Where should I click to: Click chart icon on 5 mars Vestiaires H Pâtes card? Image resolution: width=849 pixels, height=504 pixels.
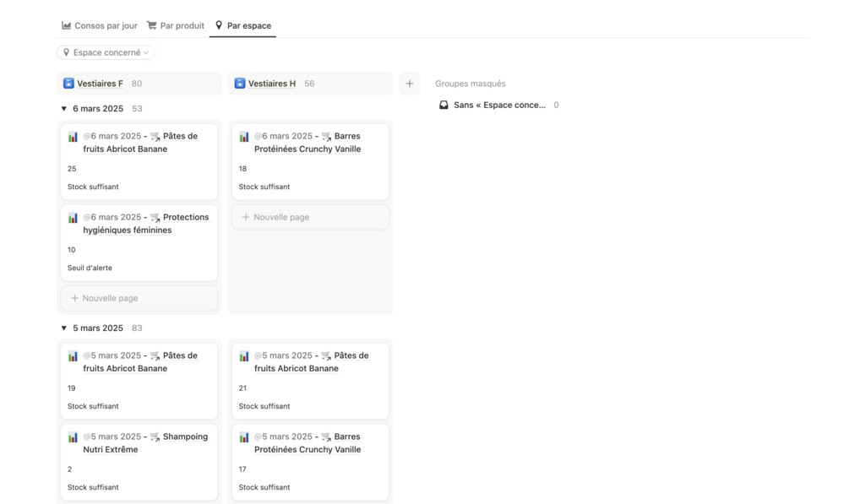(x=244, y=356)
